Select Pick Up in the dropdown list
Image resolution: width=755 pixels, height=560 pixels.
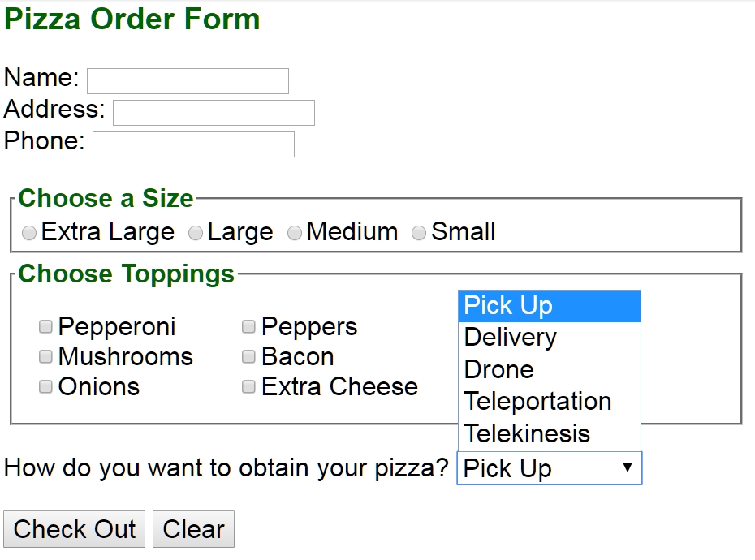pyautogui.click(x=549, y=306)
